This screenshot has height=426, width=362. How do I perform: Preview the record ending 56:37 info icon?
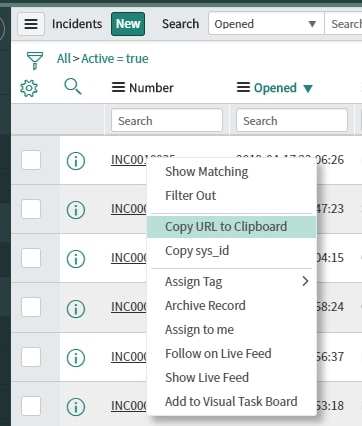coord(76,358)
